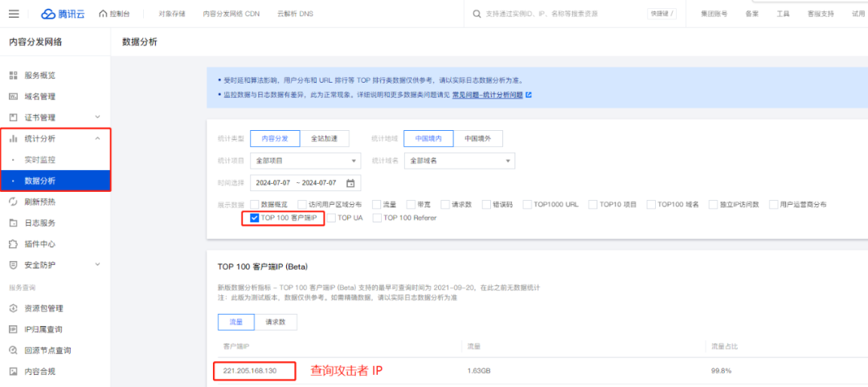Check the 数据概览 checkbox

(255, 205)
